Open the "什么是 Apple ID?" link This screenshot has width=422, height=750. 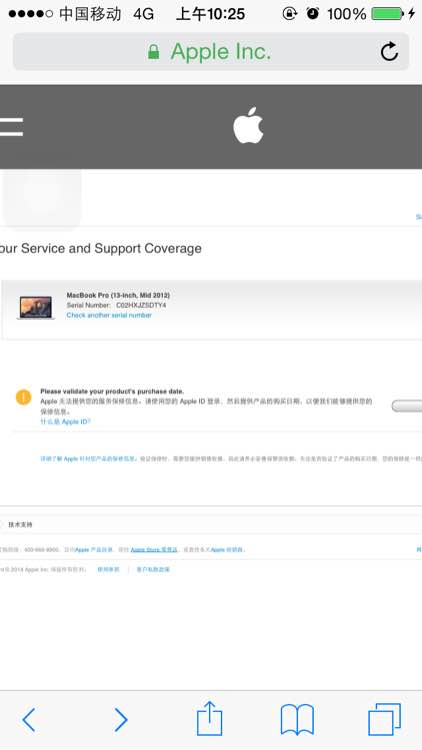click(x=65, y=422)
